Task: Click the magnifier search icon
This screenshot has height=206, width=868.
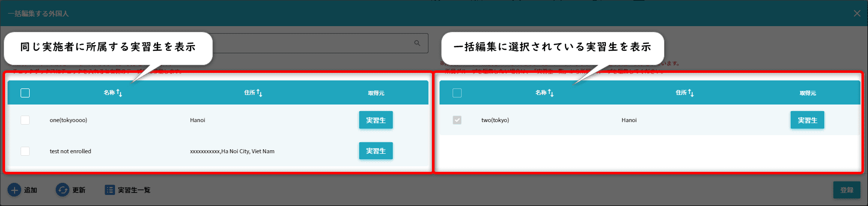Action: click(x=417, y=43)
